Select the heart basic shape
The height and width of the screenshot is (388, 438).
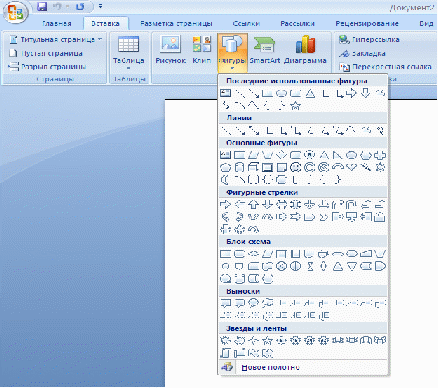[351, 167]
